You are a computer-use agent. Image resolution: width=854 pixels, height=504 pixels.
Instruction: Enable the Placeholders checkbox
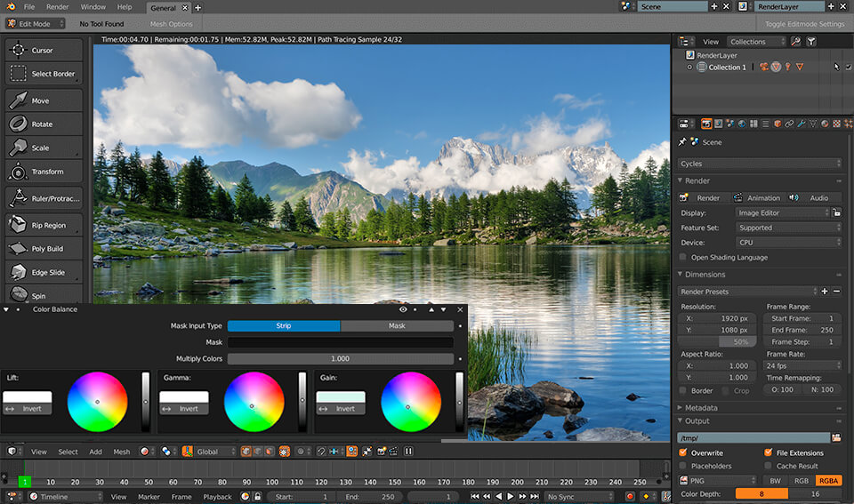coord(683,466)
